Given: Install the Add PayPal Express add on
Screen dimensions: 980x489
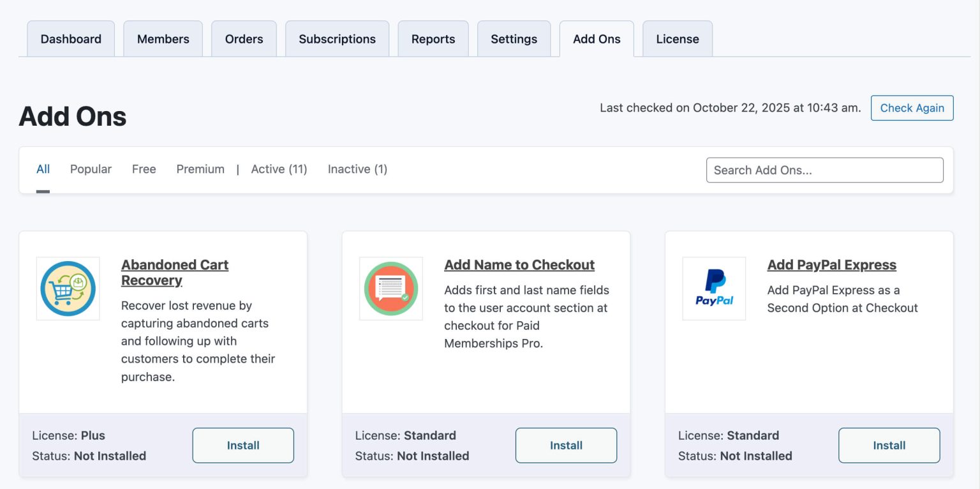Looking at the screenshot, I should [x=889, y=446].
